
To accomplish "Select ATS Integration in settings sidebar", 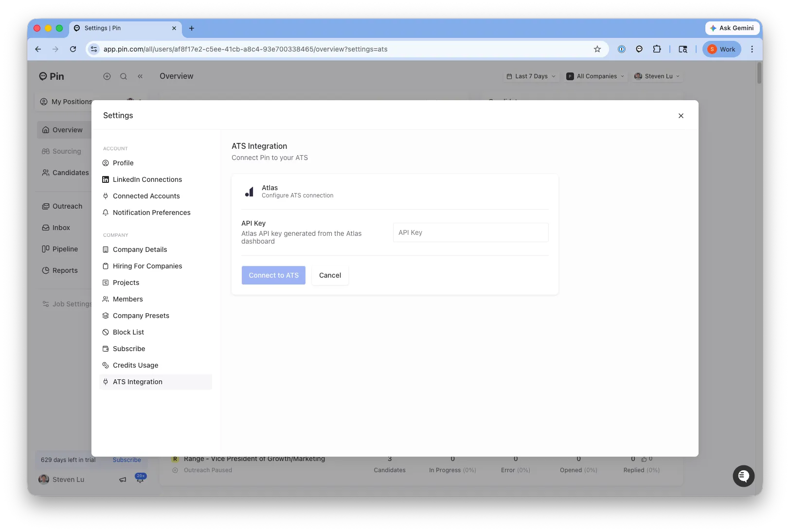I will point(156,382).
